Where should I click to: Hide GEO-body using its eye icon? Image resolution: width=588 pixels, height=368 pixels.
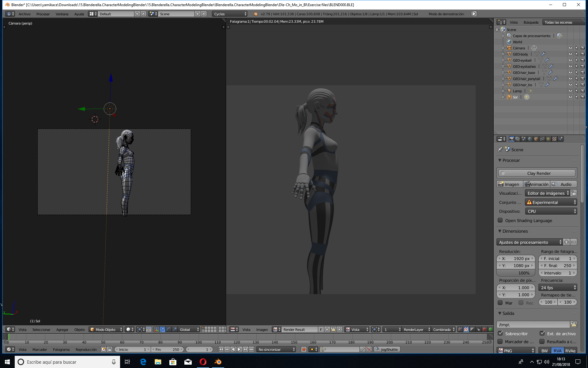570,54
